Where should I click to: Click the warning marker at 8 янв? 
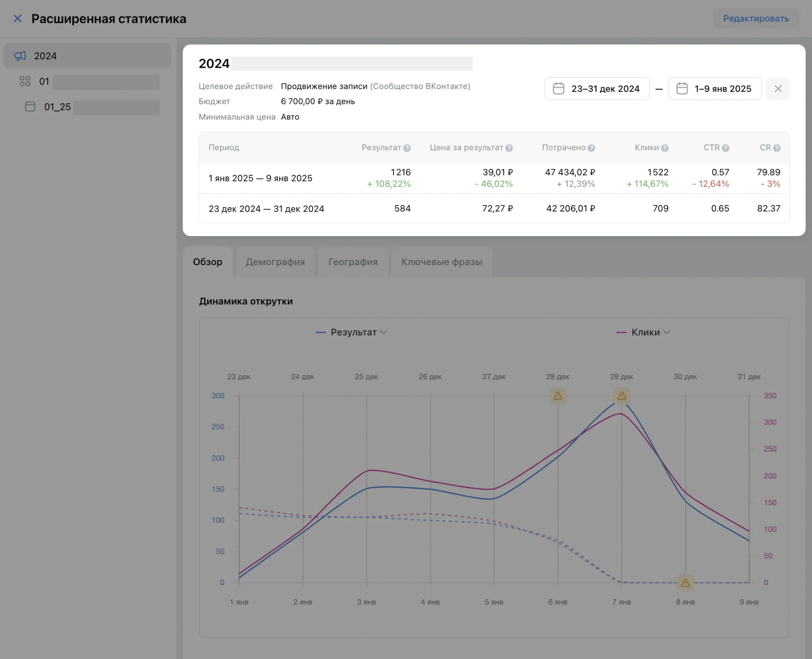coord(685,583)
